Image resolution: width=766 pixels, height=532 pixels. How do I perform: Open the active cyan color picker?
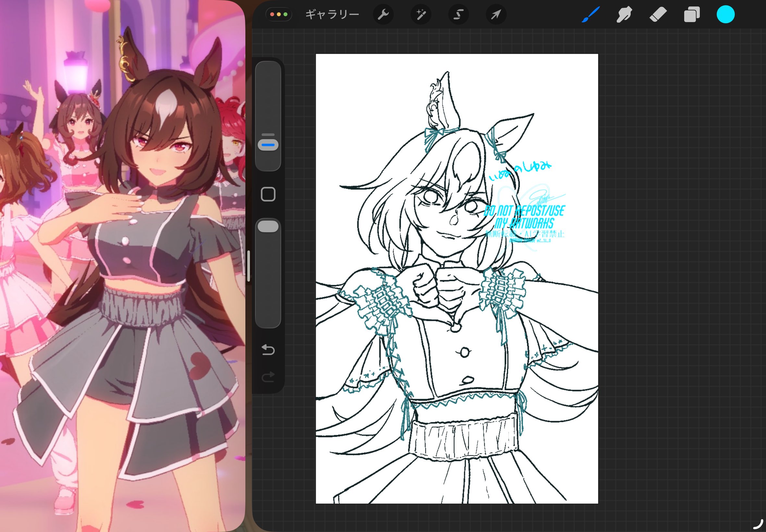coord(725,15)
